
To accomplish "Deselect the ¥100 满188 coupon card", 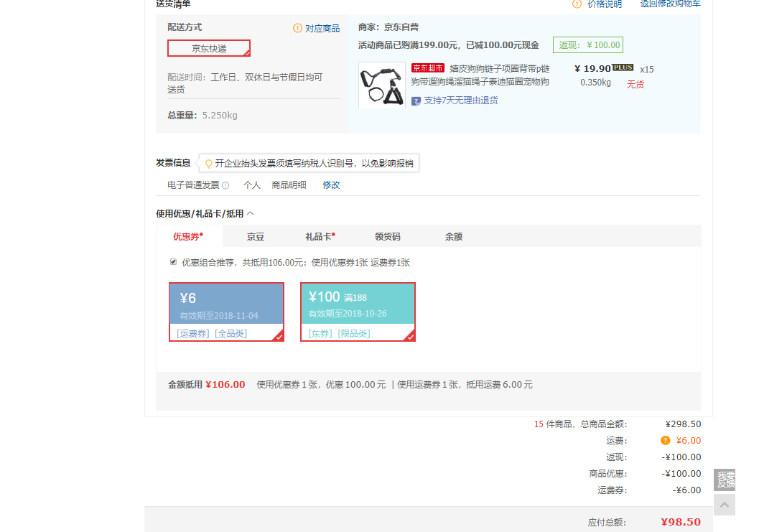I will [358, 312].
